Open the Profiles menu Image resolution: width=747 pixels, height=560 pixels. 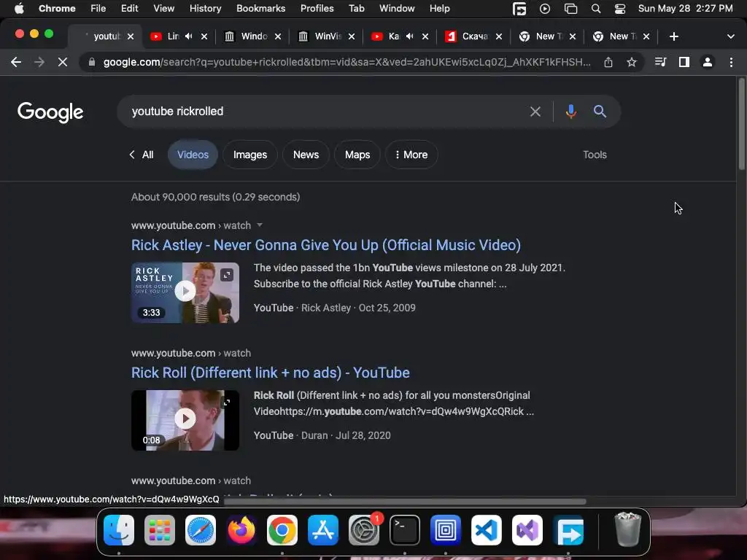click(x=317, y=9)
